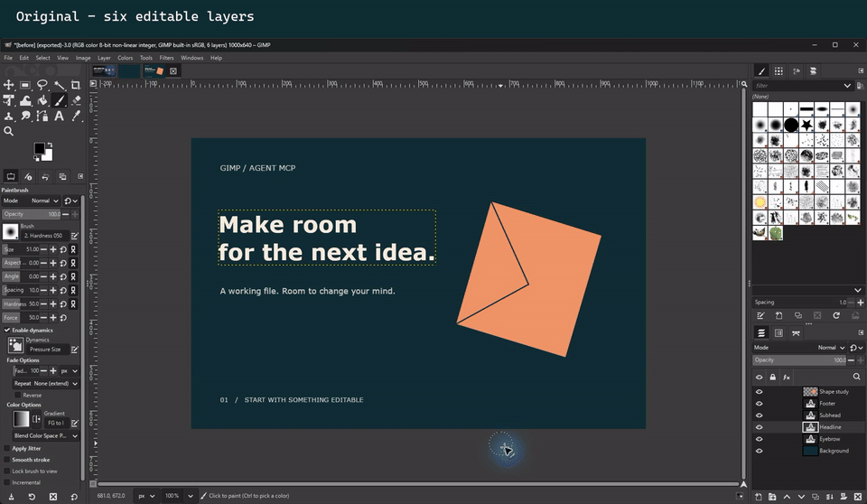The height and width of the screenshot is (504, 867).
Task: Open the paintbrush Mode Normal dropdown
Action: click(x=45, y=201)
